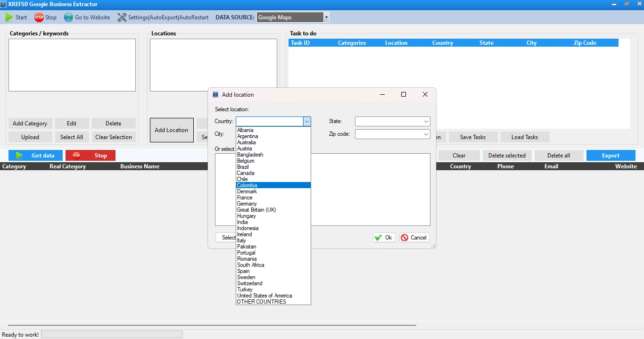Open Settings|AutoExport|AutoRestart tools icon
The image size is (644, 339).
(122, 17)
